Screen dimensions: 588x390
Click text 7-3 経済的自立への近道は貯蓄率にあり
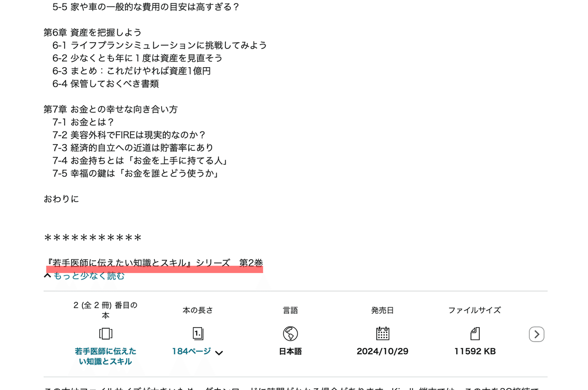pos(133,147)
